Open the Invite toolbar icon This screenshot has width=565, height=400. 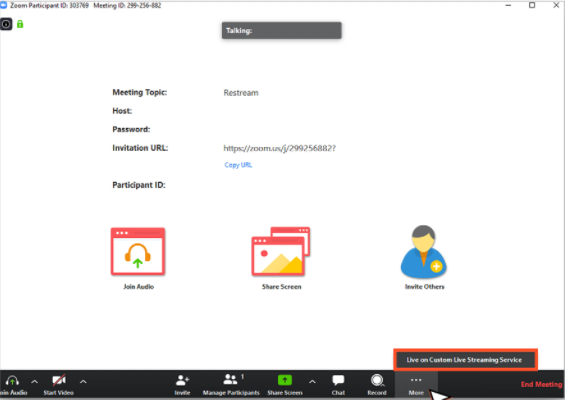tap(182, 381)
